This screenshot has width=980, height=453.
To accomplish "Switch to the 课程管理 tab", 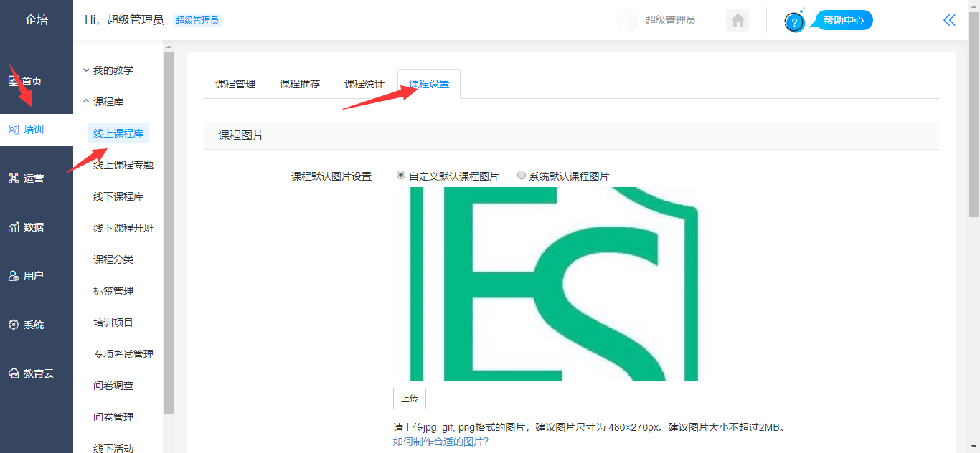I will (x=235, y=84).
